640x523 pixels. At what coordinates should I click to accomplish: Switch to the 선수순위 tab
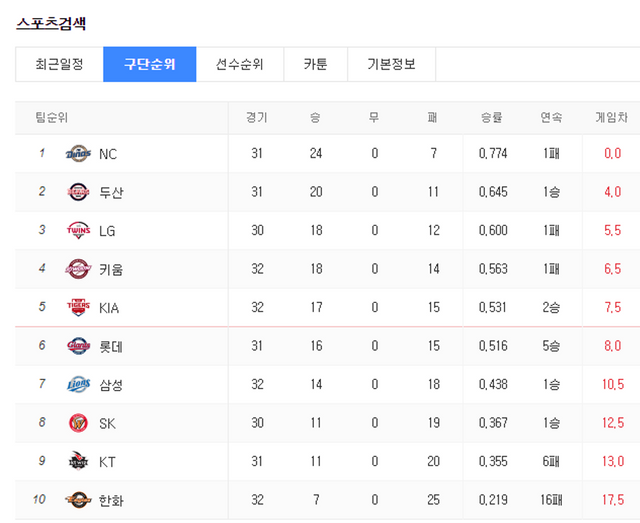pyautogui.click(x=240, y=65)
